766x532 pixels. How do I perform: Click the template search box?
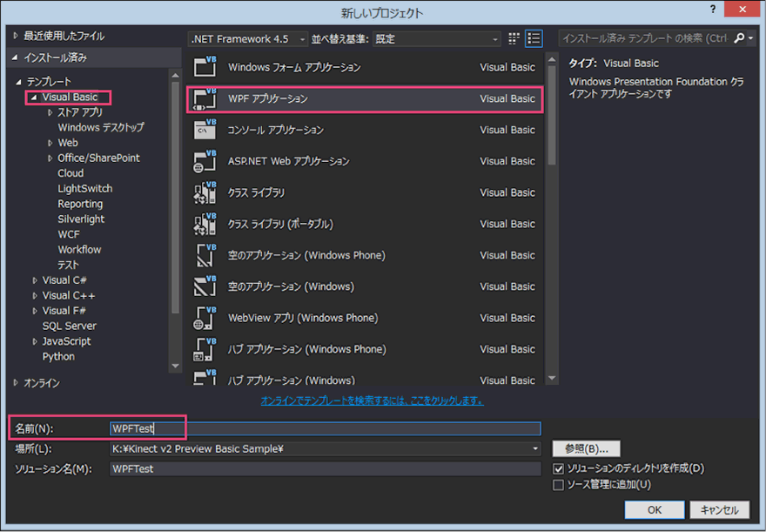coord(645,38)
